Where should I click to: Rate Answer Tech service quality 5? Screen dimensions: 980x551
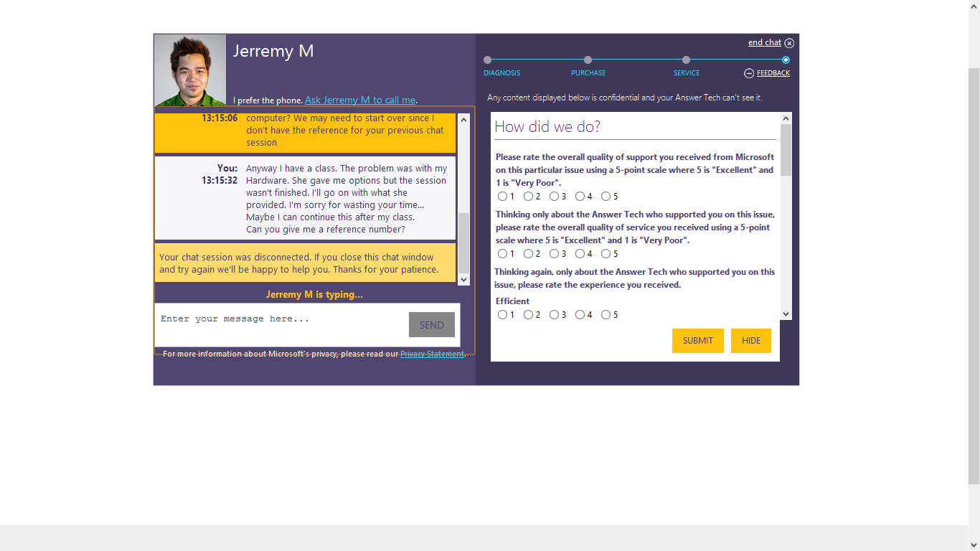pyautogui.click(x=606, y=254)
